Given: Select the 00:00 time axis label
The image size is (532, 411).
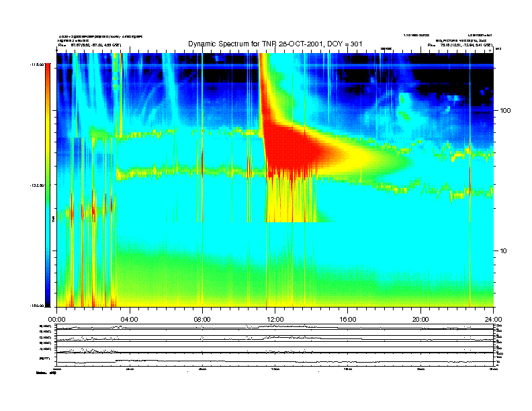Looking at the screenshot, I should [x=56, y=320].
